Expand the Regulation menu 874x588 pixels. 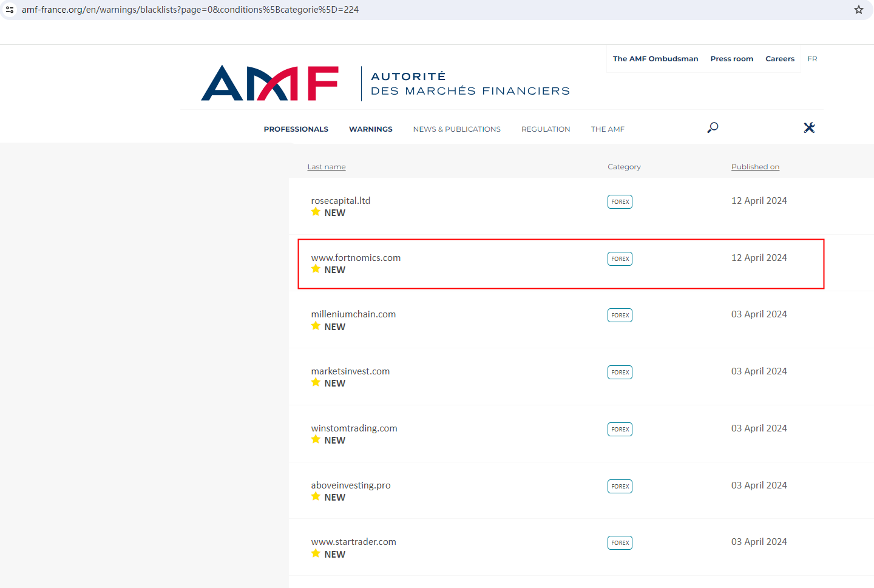click(x=545, y=129)
